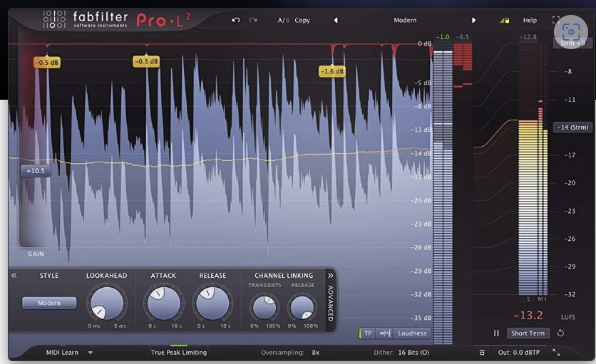Click the Copy button
The width and height of the screenshot is (596, 364).
coord(302,20)
